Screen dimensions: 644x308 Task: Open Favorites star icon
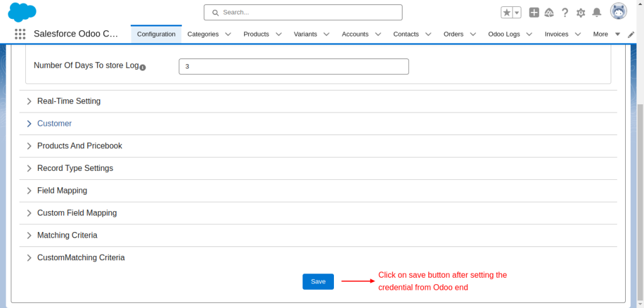pos(507,13)
